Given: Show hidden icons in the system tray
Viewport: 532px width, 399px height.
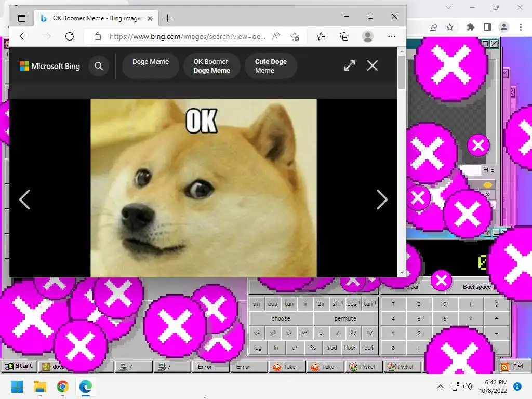Looking at the screenshot, I should coord(441,387).
